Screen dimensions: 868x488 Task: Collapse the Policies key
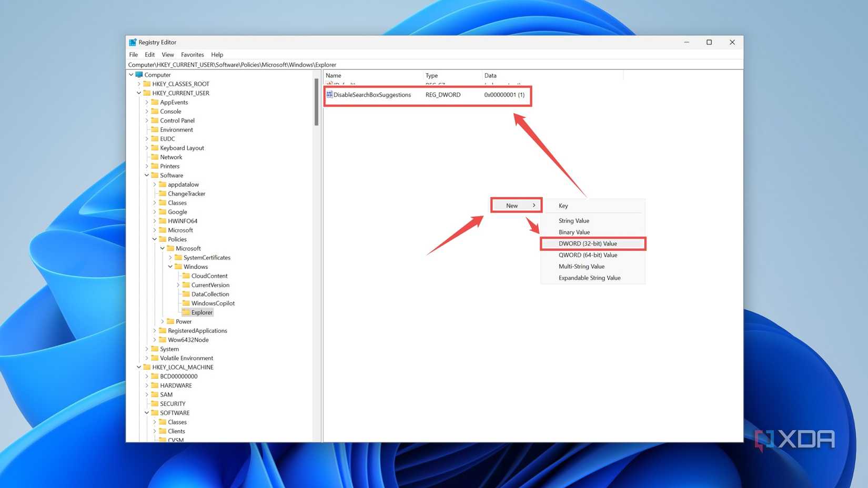pyautogui.click(x=155, y=239)
